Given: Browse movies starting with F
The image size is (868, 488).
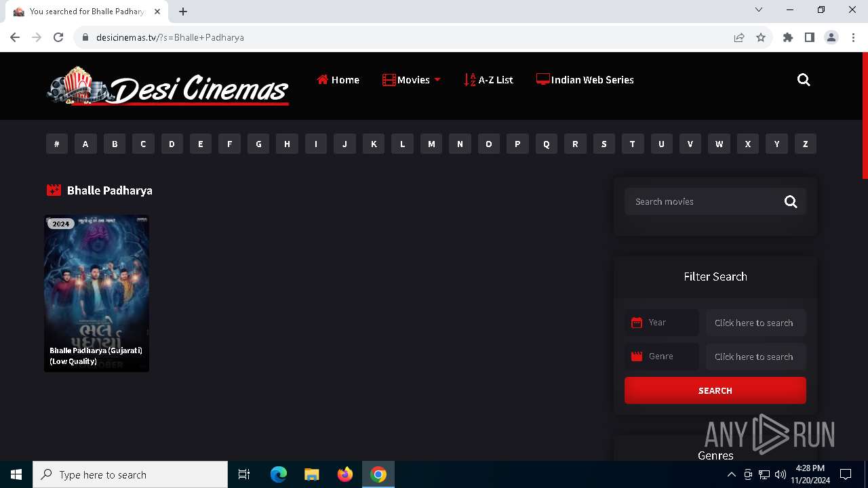Looking at the screenshot, I should [x=230, y=144].
